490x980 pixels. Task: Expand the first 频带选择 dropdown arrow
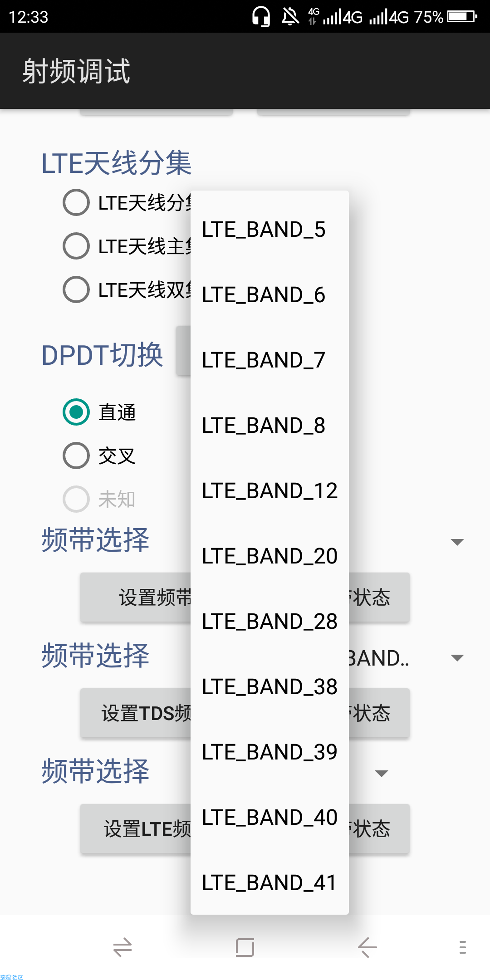(457, 542)
